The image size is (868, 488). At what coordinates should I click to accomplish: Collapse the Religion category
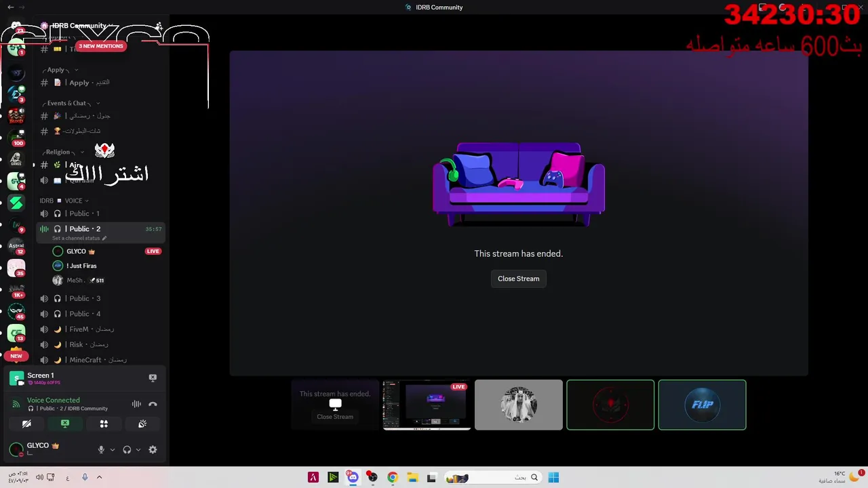(x=62, y=152)
